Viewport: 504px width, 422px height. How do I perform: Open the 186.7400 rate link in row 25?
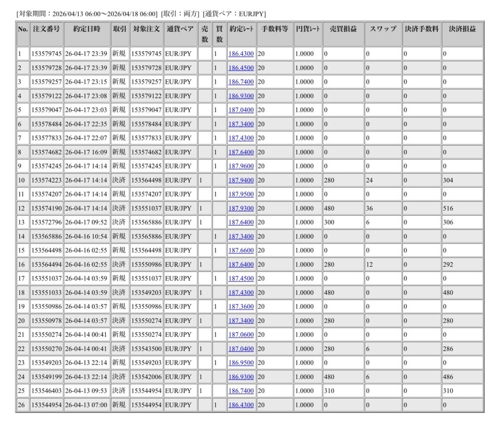tap(241, 391)
